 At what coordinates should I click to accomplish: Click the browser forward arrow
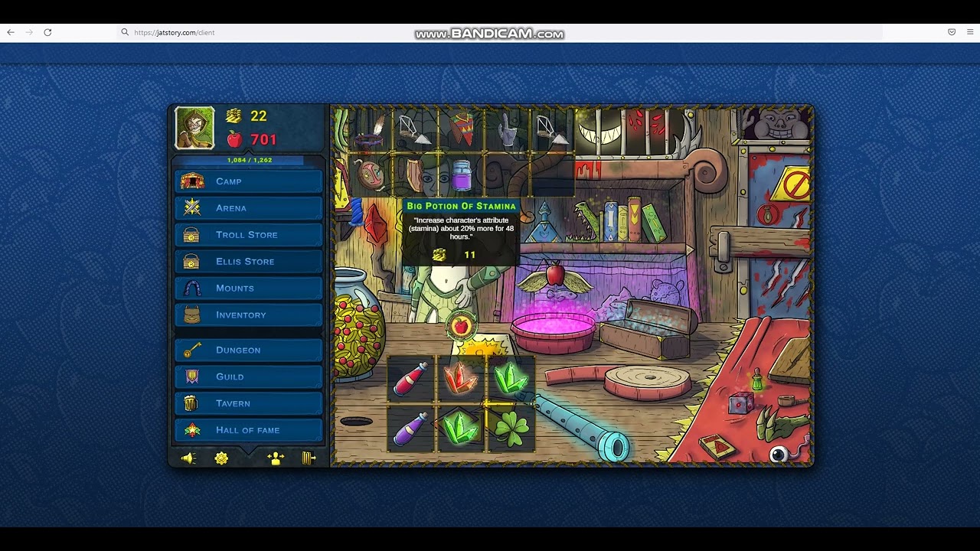(x=29, y=32)
